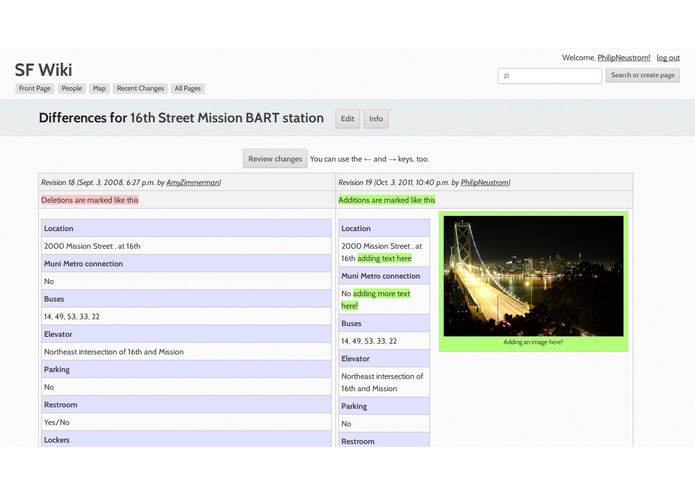Viewport: 695px width, 494px height.
Task: Open the People nav item
Action: coord(71,89)
